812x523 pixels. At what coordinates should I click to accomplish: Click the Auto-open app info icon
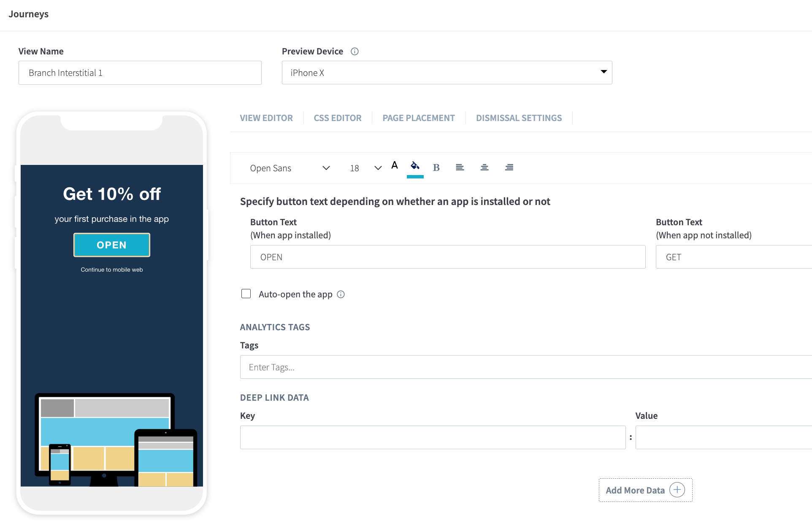click(341, 294)
